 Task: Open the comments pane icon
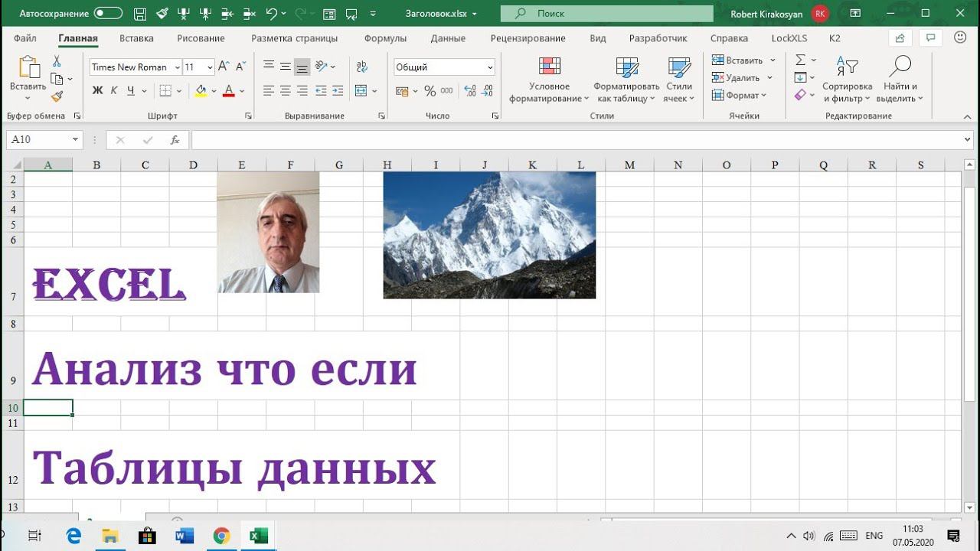[x=931, y=38]
